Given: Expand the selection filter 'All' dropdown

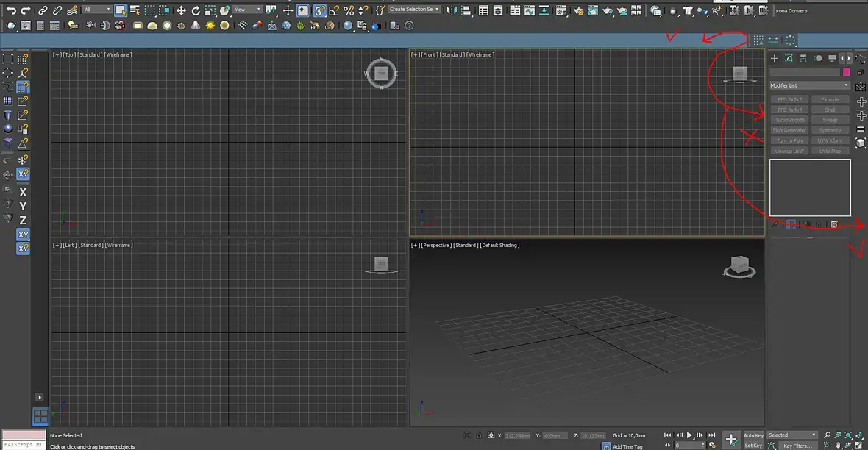Looking at the screenshot, I should click(x=96, y=10).
